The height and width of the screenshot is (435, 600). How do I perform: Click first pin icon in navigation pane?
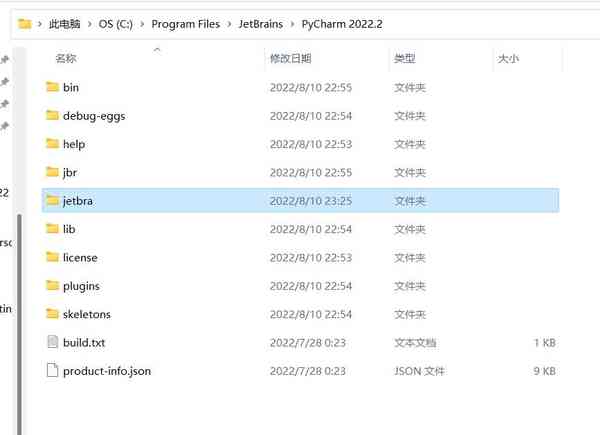pyautogui.click(x=5, y=59)
